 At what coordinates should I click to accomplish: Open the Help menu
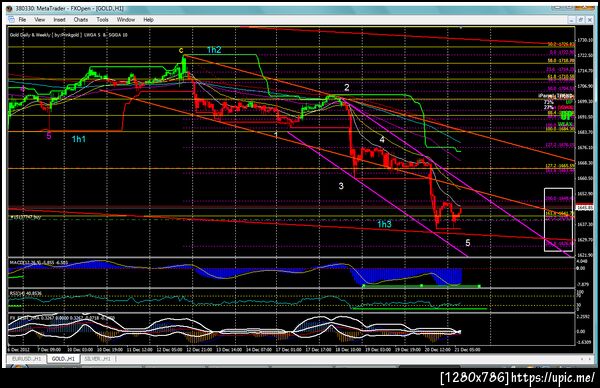click(148, 20)
